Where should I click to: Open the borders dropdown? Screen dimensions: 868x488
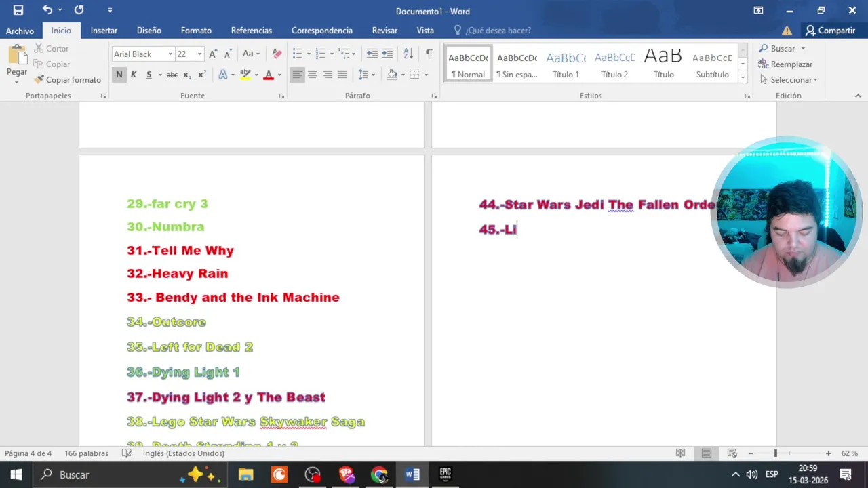coord(426,75)
